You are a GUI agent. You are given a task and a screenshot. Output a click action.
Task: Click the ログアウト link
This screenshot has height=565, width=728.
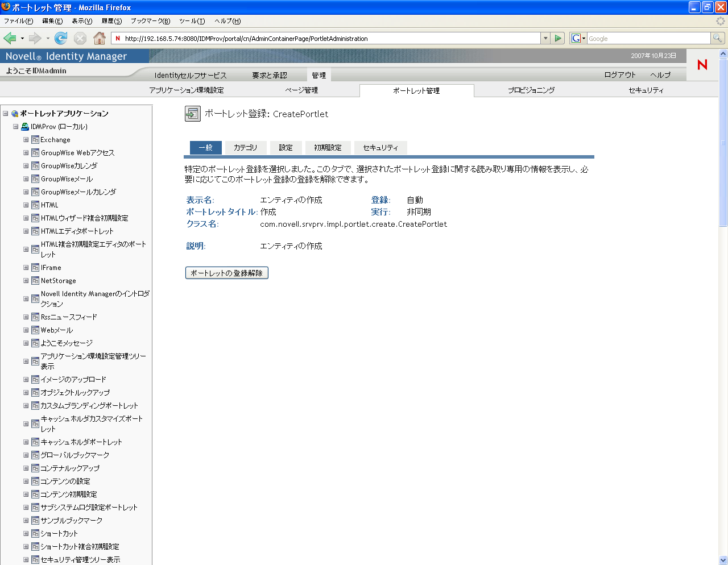pos(620,75)
